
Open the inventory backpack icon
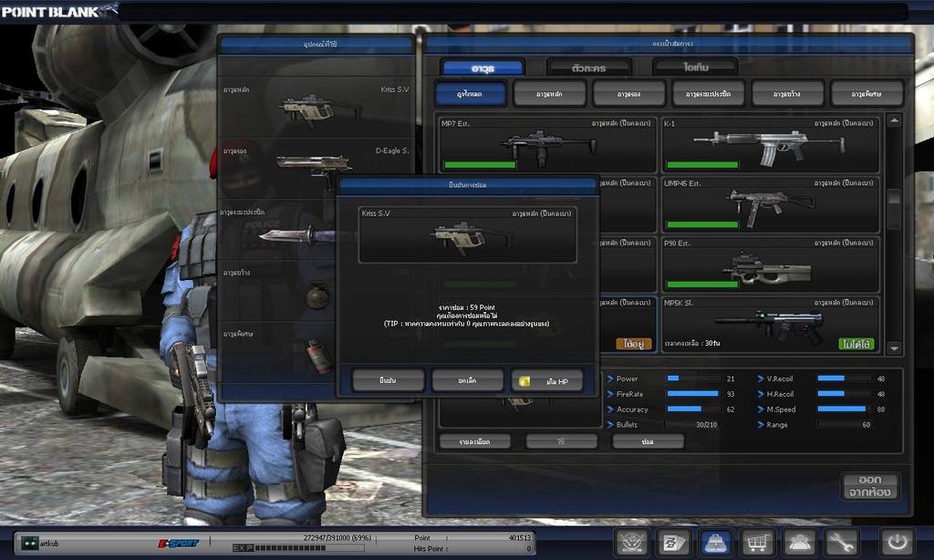tap(715, 542)
